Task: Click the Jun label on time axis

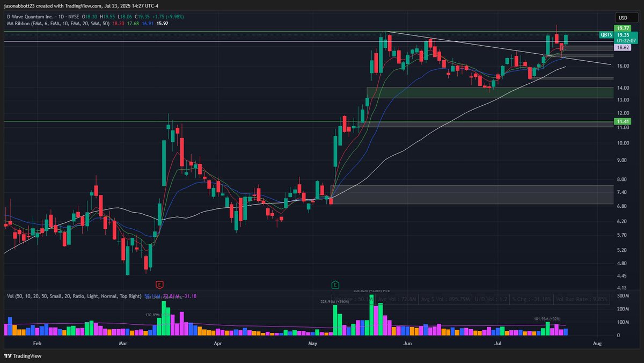Action: [x=408, y=342]
